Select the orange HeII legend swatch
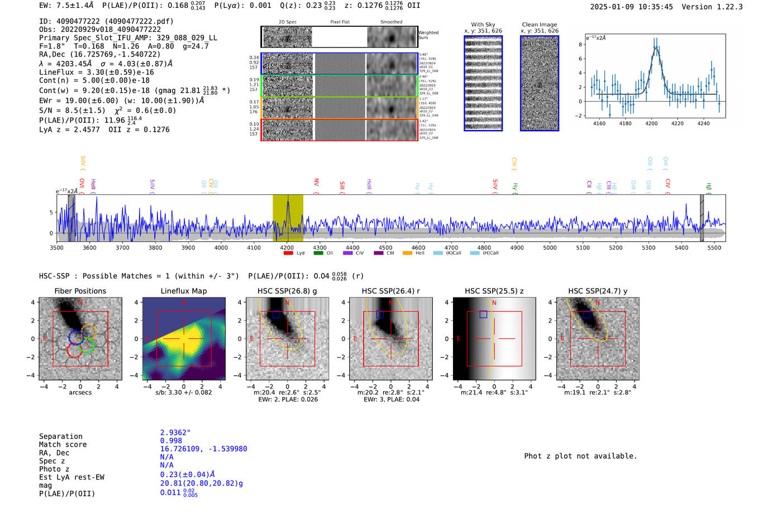Image resolution: width=782 pixels, height=532 pixels. [x=407, y=253]
